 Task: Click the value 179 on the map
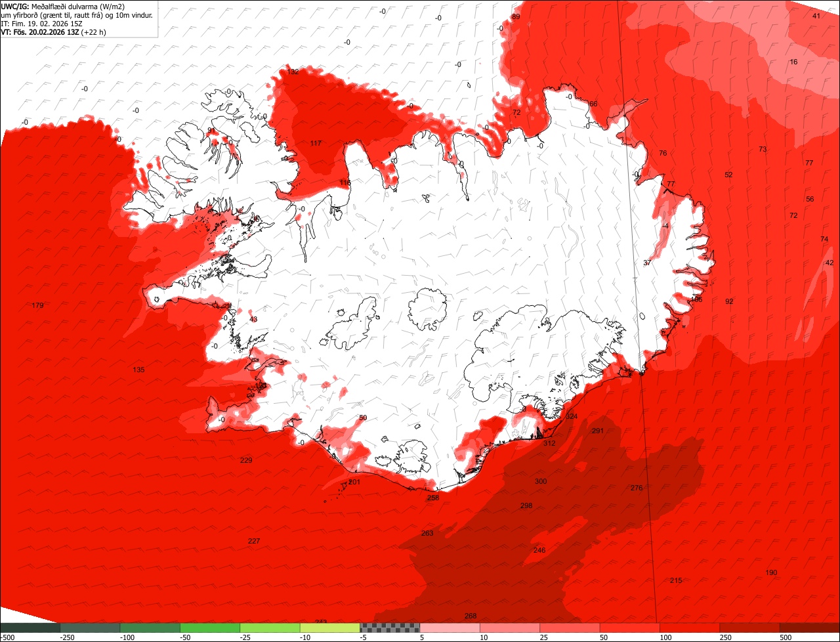coord(37,305)
